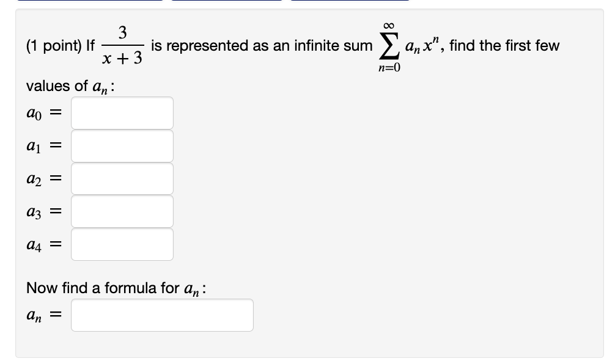Place cursor in the a3 answer box
The height and width of the screenshot is (364, 615).
click(122, 211)
